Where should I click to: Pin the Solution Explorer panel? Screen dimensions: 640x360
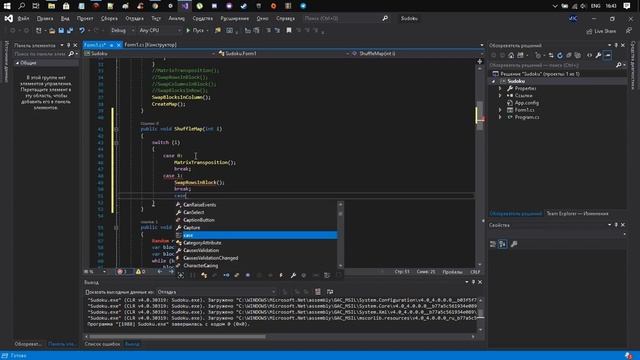coord(616,45)
